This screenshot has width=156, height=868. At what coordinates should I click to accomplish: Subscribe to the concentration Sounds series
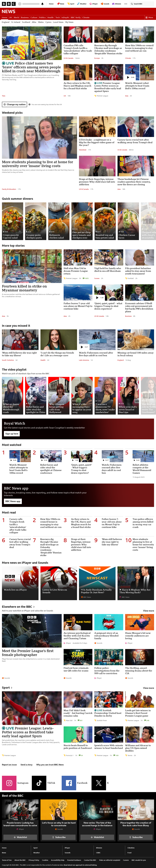pos(59,837)
